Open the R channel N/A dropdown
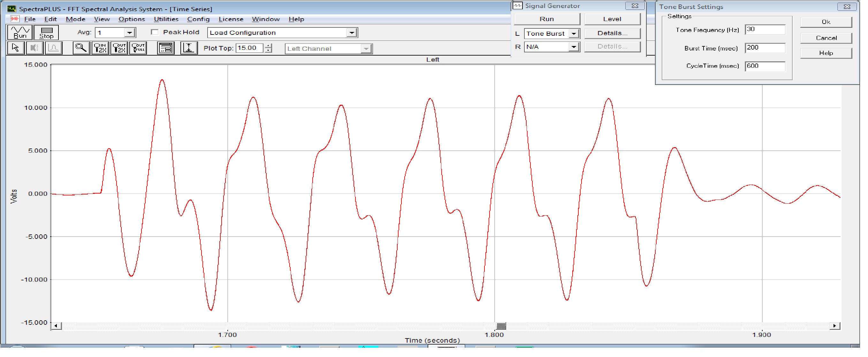Image resolution: width=868 pixels, height=357 pixels. (x=574, y=47)
